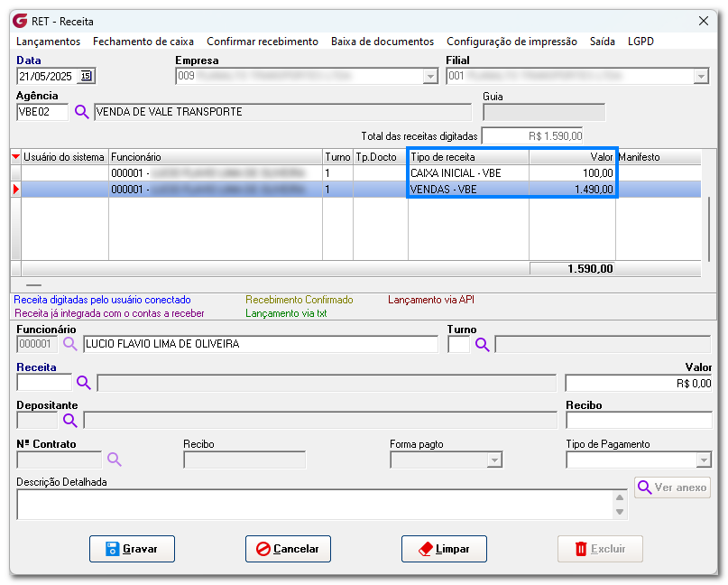This screenshot has height=585, width=728.
Task: Expand the Filial dropdown
Action: click(701, 76)
